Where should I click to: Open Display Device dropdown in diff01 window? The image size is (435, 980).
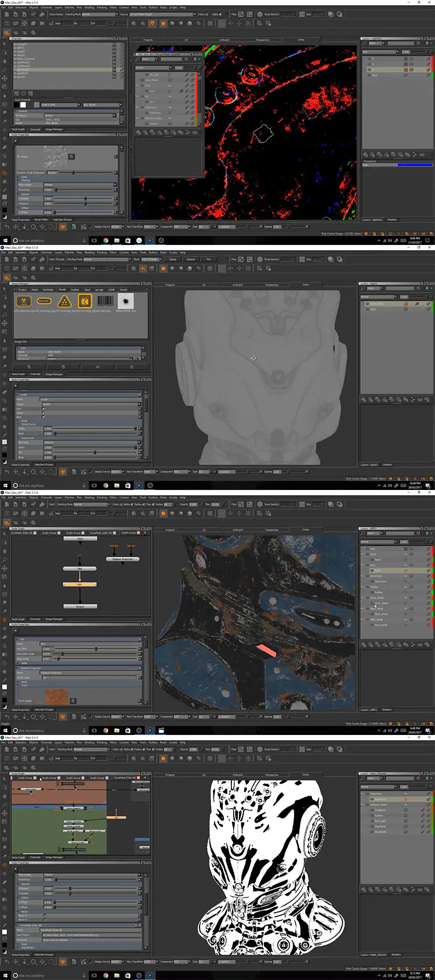click(117, 717)
